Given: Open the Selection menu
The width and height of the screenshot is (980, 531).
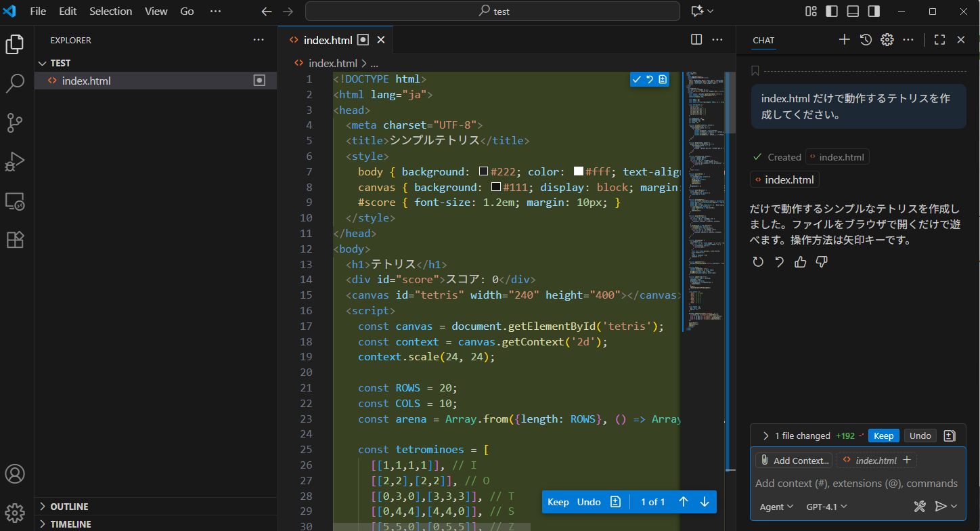Looking at the screenshot, I should click(x=111, y=12).
